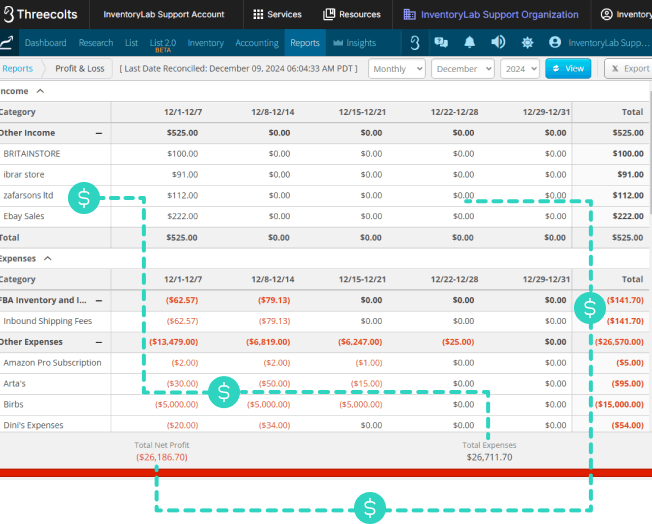The height and width of the screenshot is (524, 652).
Task: Collapse the Income section chevron
Action: 40,91
